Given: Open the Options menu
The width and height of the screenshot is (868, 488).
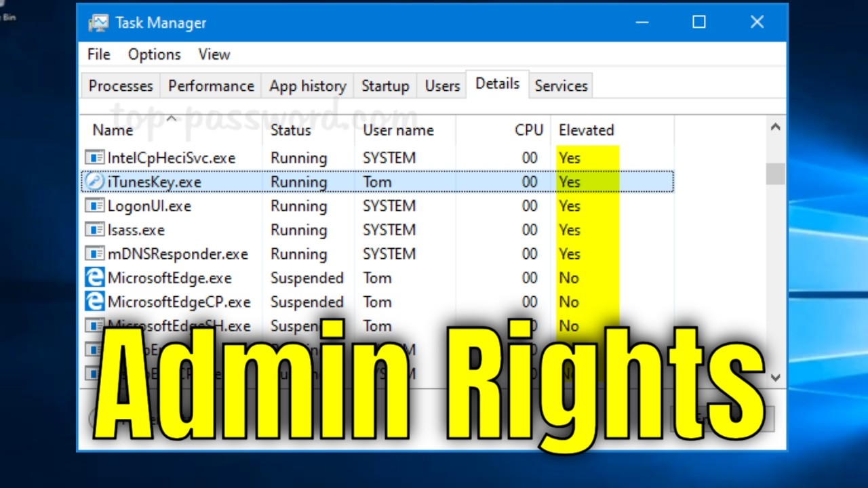Looking at the screenshot, I should click(x=155, y=54).
